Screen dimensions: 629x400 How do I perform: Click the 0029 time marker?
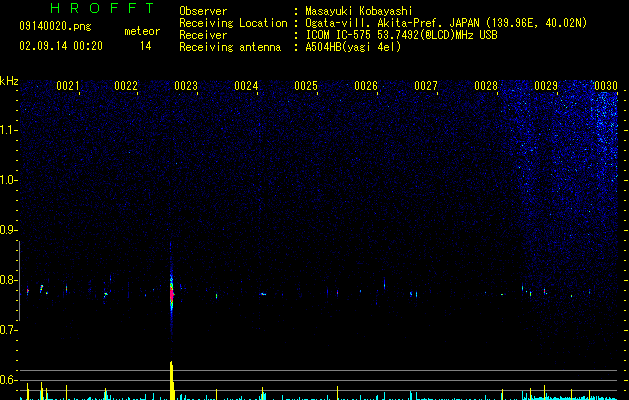coord(546,86)
